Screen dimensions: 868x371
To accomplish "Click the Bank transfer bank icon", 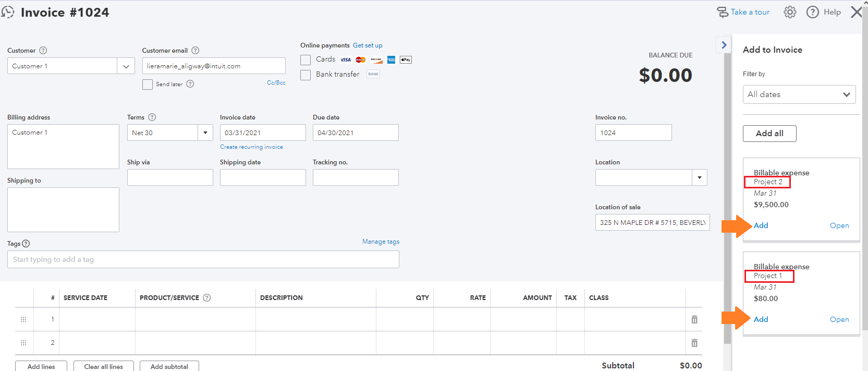I will 373,74.
